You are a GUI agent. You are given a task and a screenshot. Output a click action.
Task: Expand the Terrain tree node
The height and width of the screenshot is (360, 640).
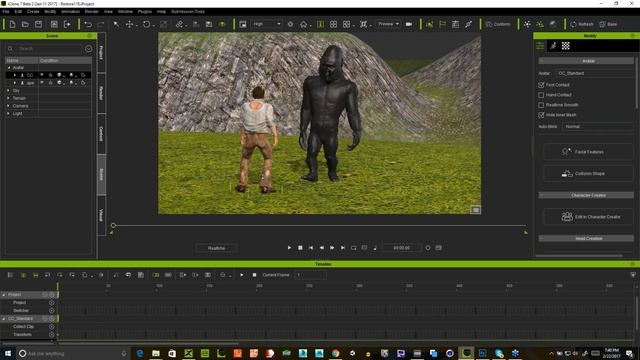pyautogui.click(x=8, y=98)
